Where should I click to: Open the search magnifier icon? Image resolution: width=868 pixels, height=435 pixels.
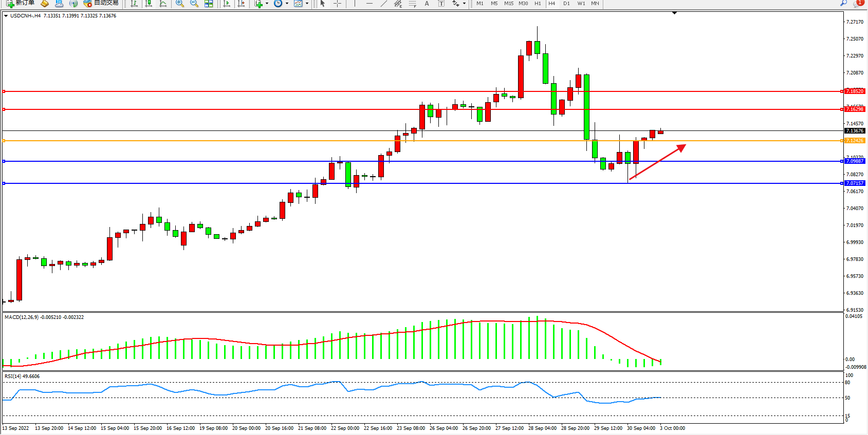click(843, 3)
